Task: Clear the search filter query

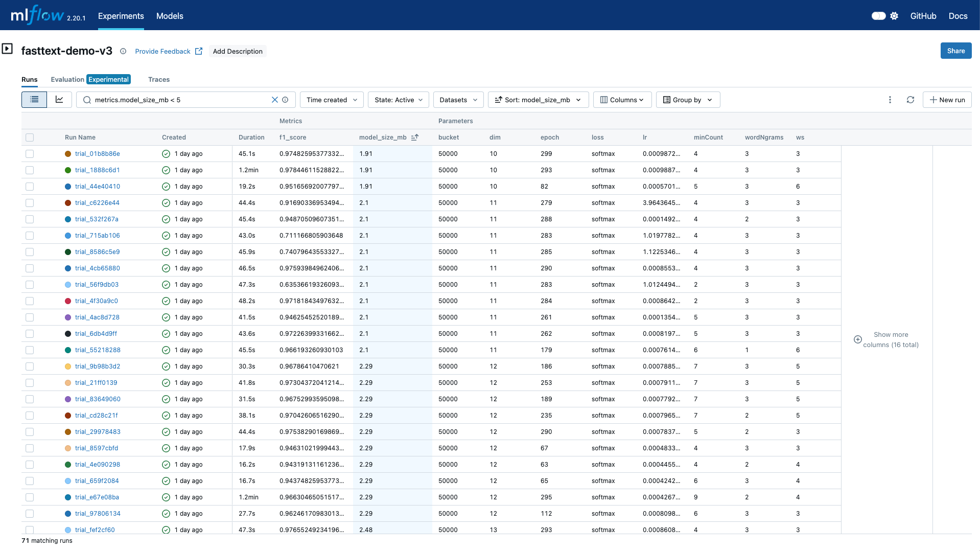Action: pyautogui.click(x=274, y=100)
